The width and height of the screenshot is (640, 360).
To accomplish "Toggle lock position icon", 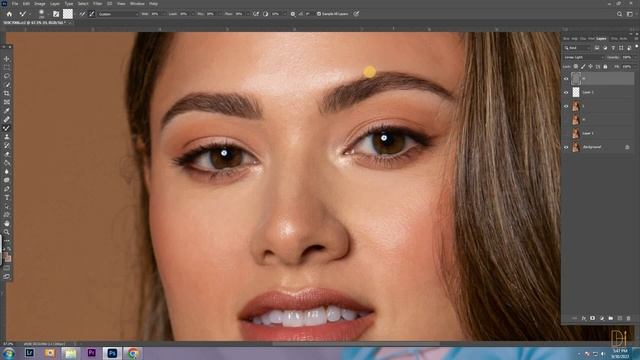I will 591,67.
